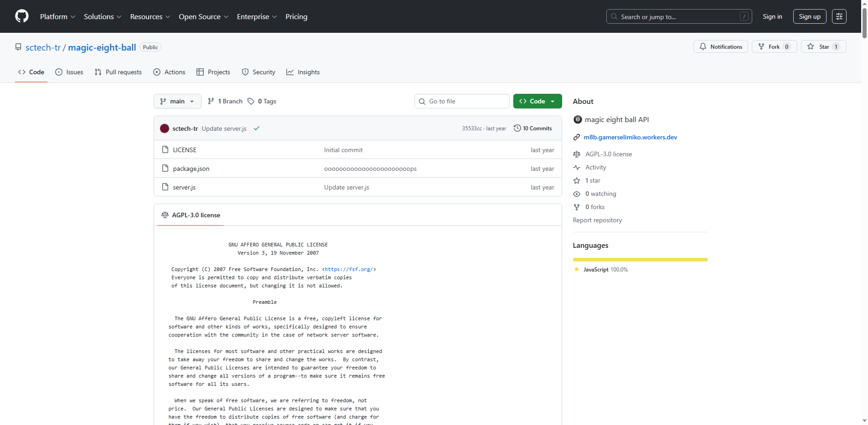Open the Open Source menu dropdown
This screenshot has width=868, height=425.
pos(203,16)
